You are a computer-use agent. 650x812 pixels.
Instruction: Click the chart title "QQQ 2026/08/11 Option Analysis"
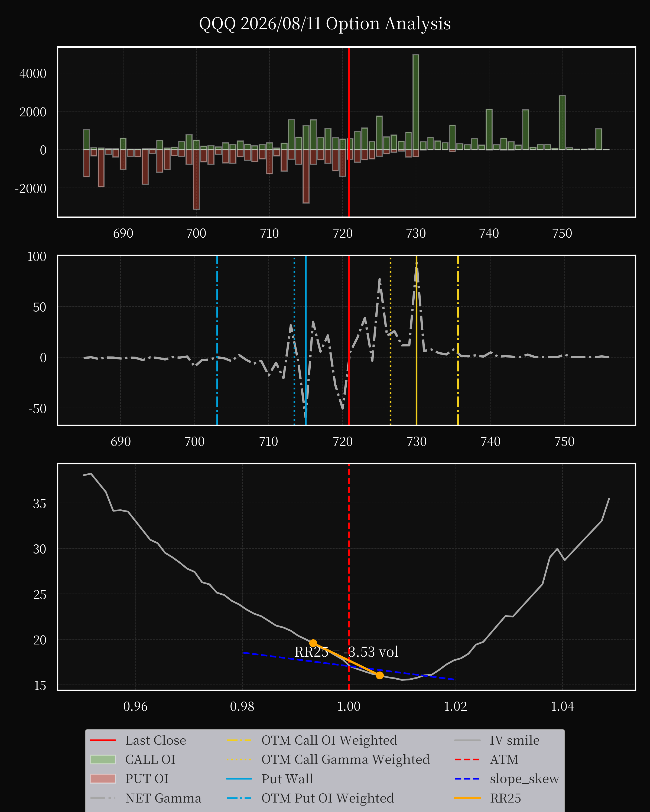pyautogui.click(x=325, y=23)
